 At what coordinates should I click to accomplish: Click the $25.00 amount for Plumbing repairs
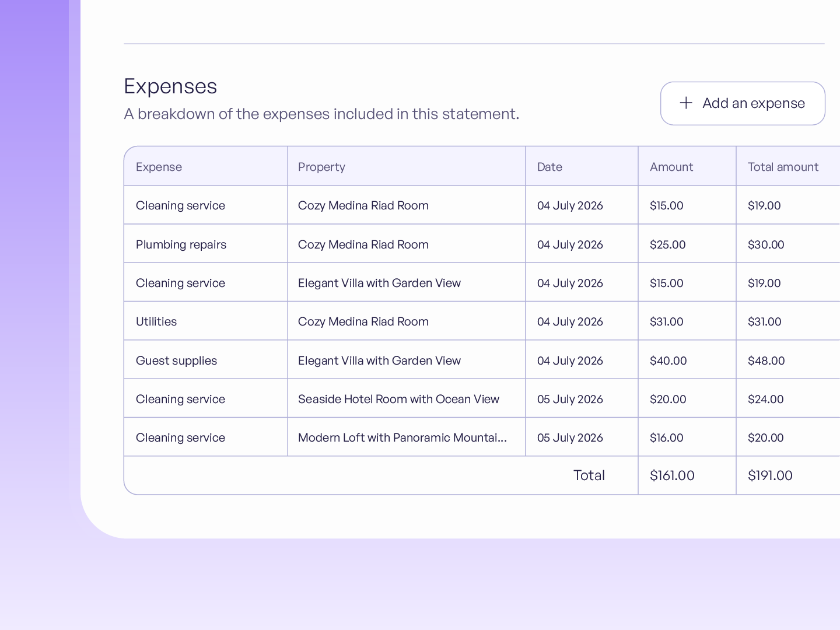pyautogui.click(x=668, y=244)
